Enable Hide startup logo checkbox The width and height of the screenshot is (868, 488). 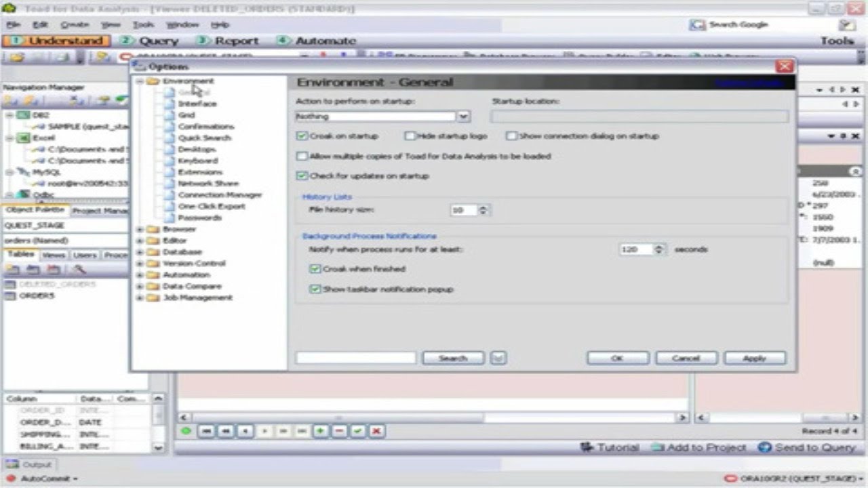tap(410, 136)
